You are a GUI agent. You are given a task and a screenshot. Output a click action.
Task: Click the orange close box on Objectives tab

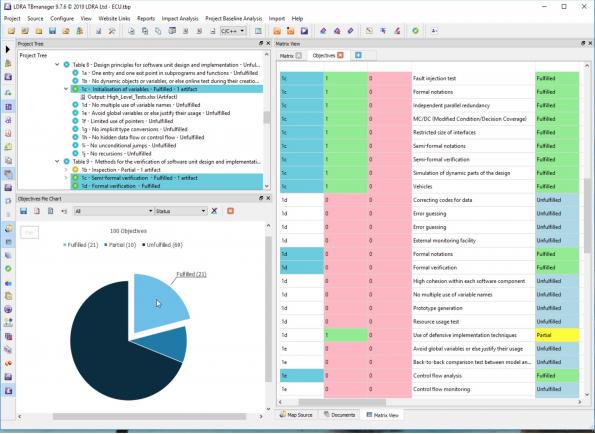340,55
